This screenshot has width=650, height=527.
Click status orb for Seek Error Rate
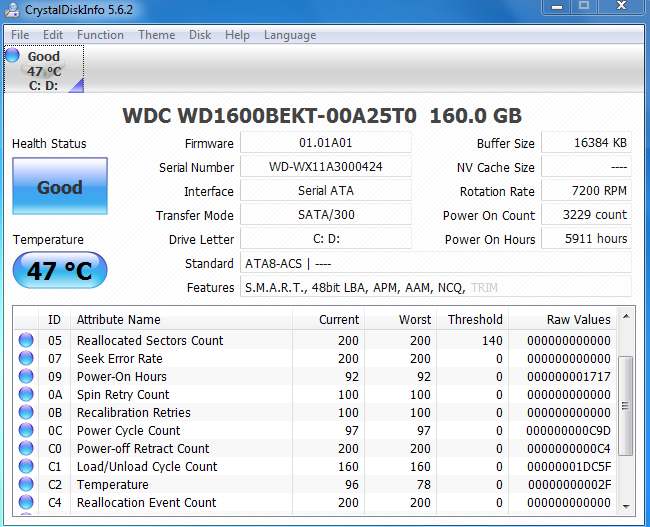[x=26, y=358]
